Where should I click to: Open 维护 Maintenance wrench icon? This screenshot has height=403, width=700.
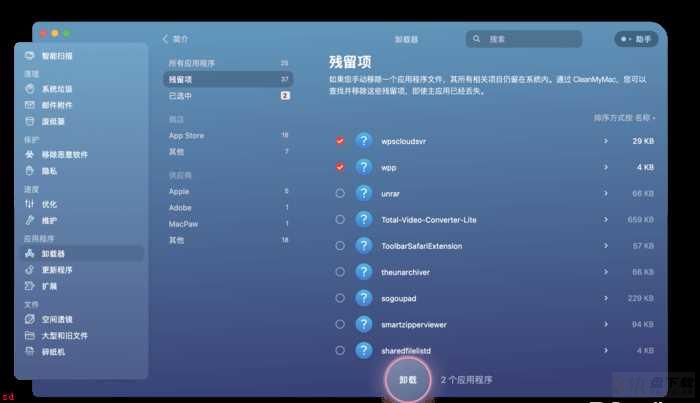[30, 220]
